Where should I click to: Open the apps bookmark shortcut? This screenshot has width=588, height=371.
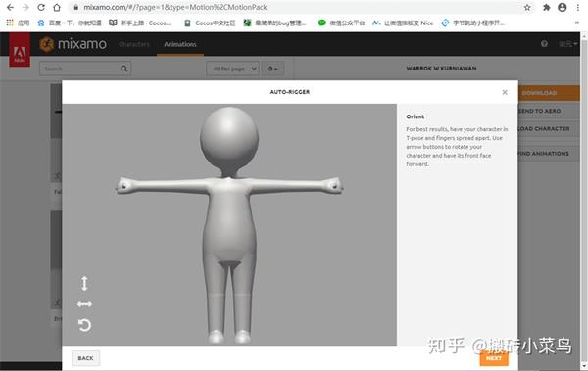coord(18,23)
